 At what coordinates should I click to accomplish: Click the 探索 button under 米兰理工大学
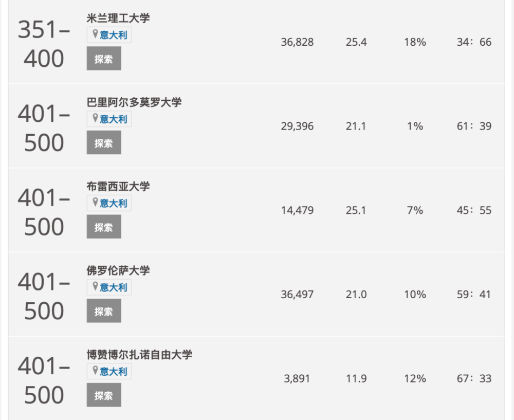coord(104,59)
